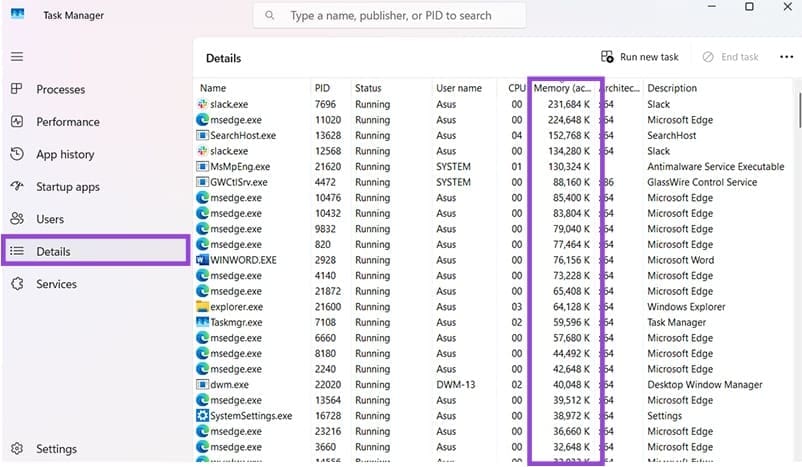Click the Desktop Window Manager description

tap(704, 384)
